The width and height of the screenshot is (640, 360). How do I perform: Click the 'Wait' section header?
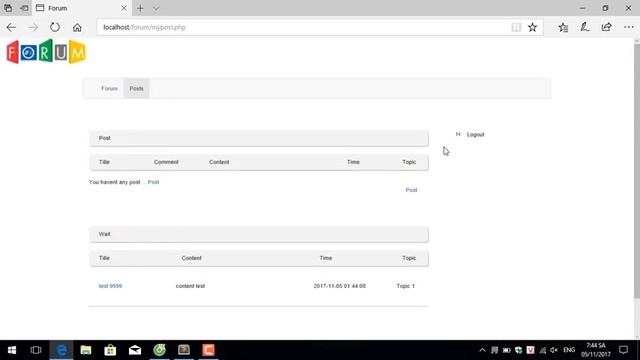pos(259,234)
